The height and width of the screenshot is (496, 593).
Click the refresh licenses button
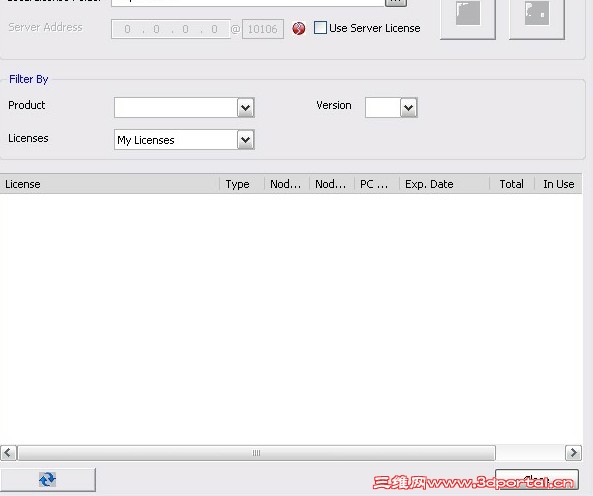click(x=48, y=479)
